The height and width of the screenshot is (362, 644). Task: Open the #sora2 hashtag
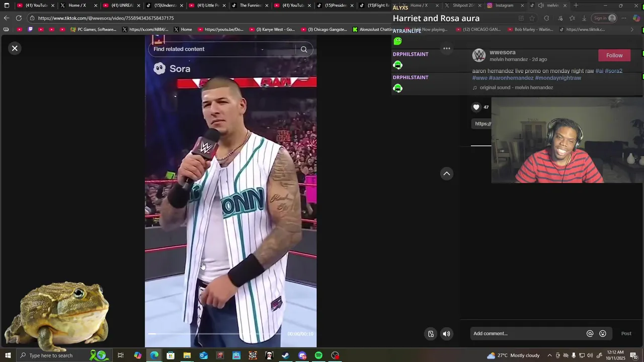[613, 71]
